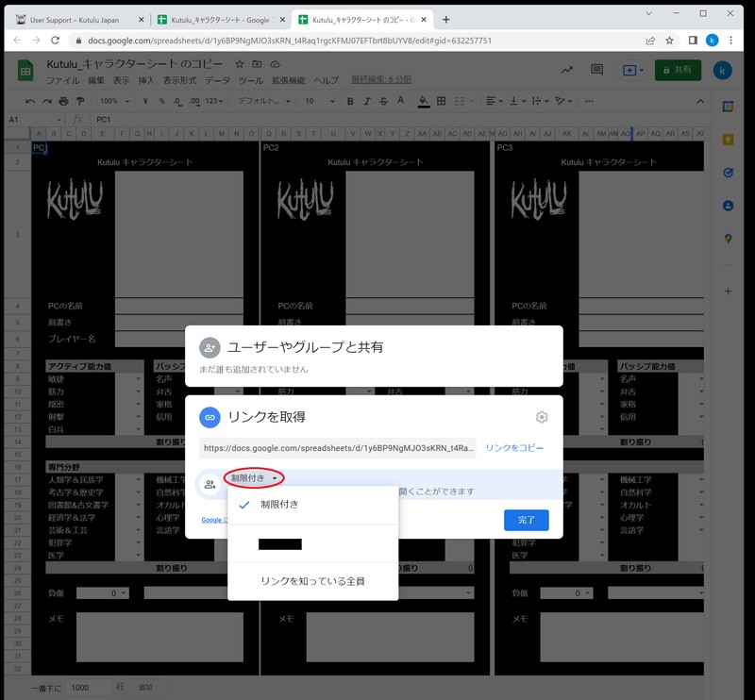755x700 pixels.
Task: Open the ヘルプ menu
Action: click(x=326, y=80)
